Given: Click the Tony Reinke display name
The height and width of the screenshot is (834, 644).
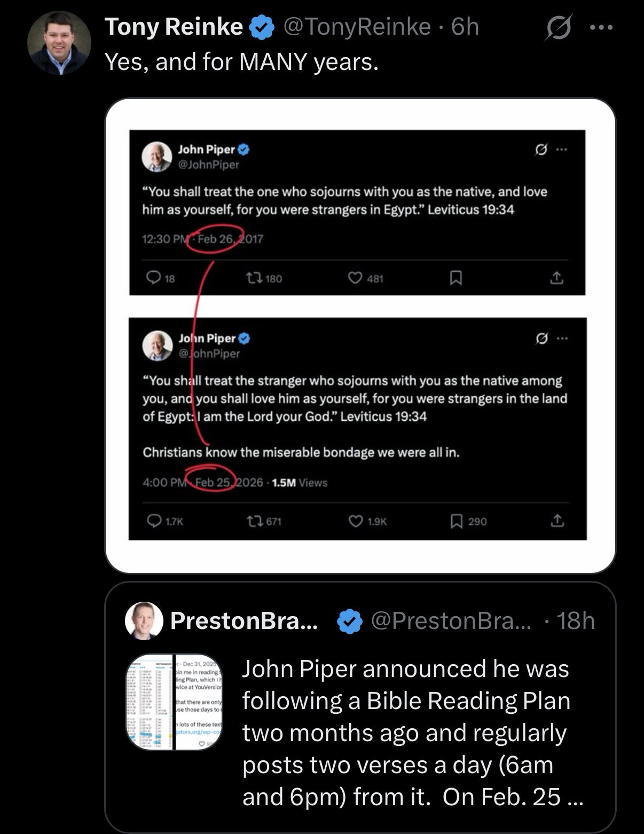Looking at the screenshot, I should (174, 27).
